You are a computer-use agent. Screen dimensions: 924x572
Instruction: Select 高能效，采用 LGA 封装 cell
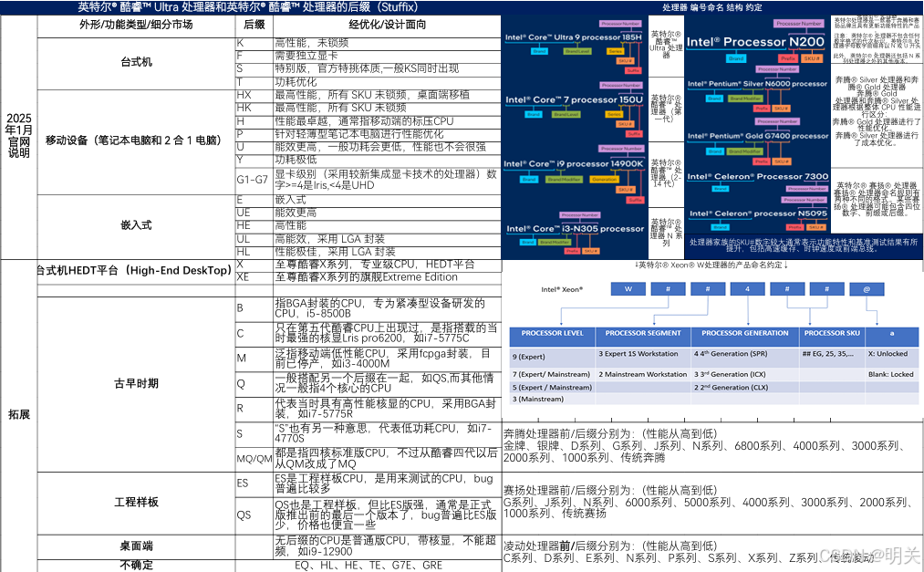click(387, 239)
